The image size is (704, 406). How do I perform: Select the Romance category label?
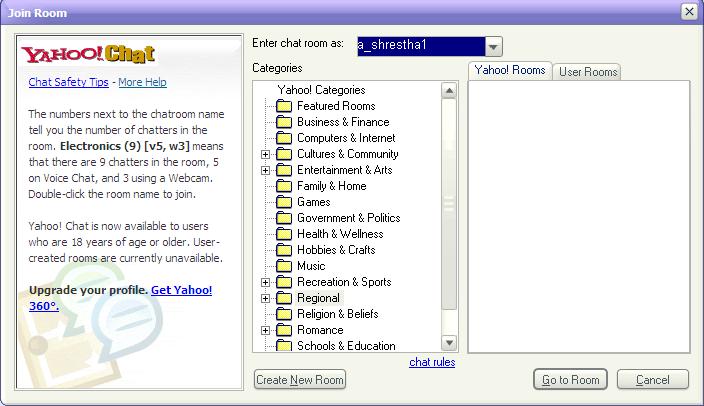[320, 330]
